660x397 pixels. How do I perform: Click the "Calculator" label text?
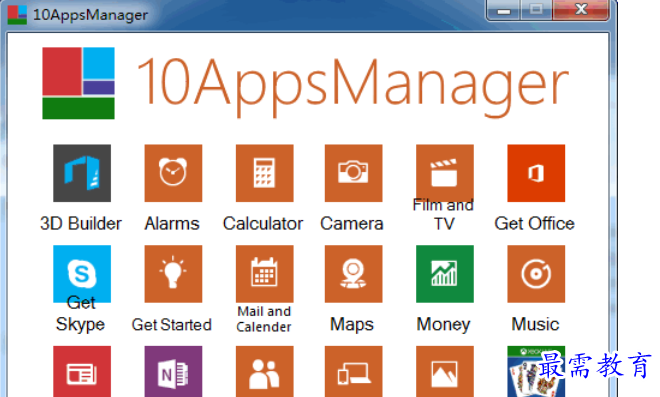coord(263,224)
